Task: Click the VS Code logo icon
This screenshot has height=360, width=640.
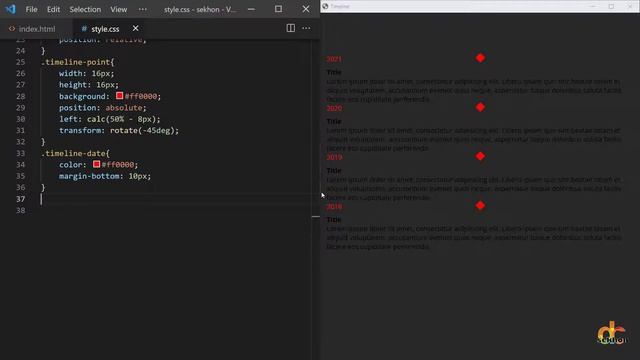Action: click(10, 9)
